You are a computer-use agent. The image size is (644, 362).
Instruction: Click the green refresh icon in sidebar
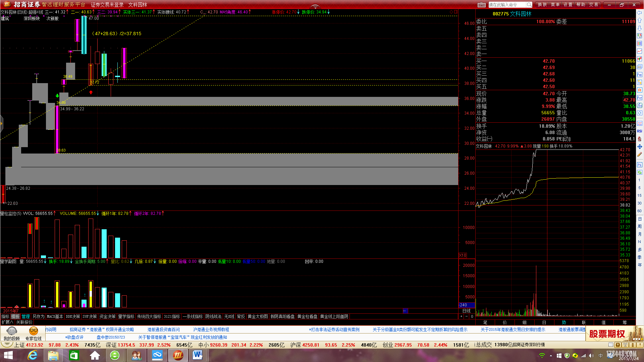coord(640,172)
